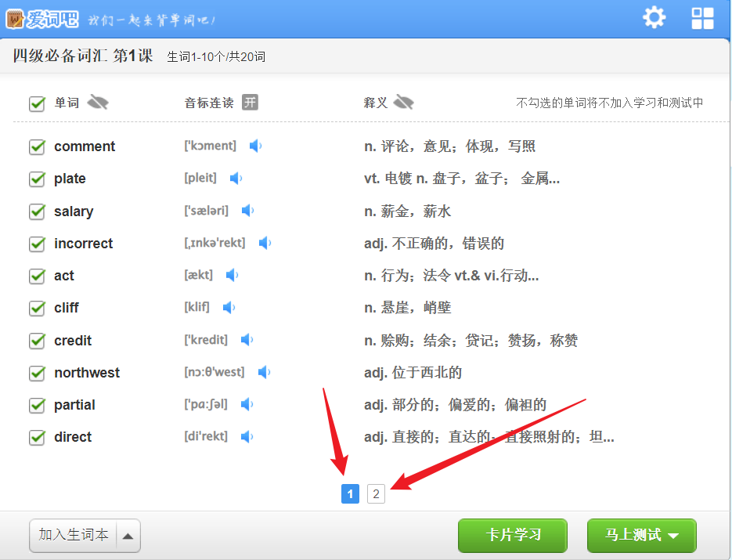732x560 pixels.
Task: Play pronunciation audio for "salary"
Action: (x=247, y=211)
